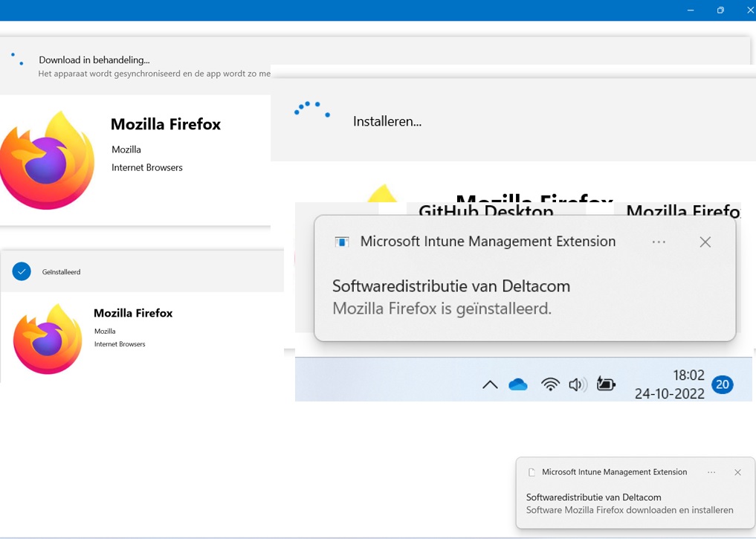Viewport: 756px width, 539px height.
Task: Click the blue Geïnstalleerd checkmark icon
Action: click(x=22, y=271)
